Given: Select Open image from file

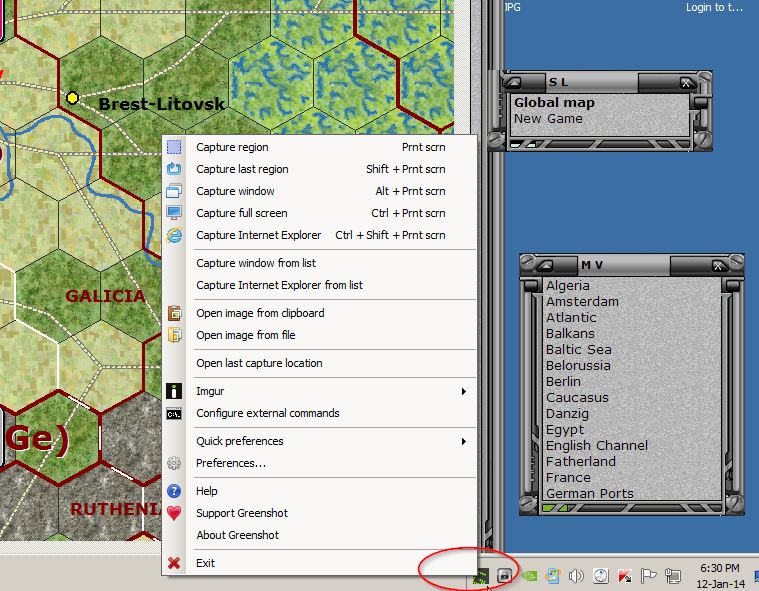Looking at the screenshot, I should (x=319, y=335).
